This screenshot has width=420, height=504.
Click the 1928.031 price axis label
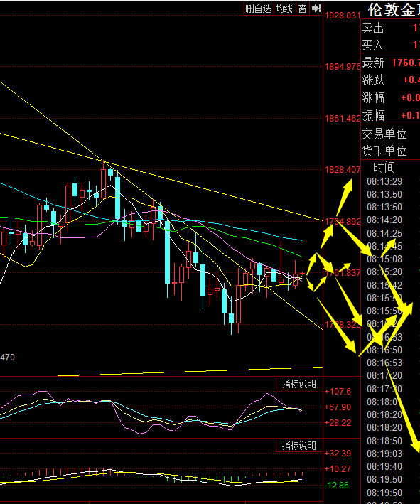pyautogui.click(x=343, y=16)
